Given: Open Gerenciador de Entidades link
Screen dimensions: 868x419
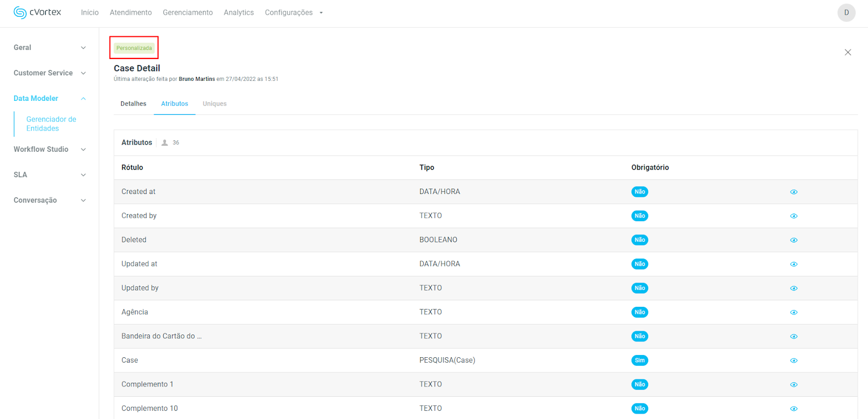Looking at the screenshot, I should pyautogui.click(x=51, y=124).
